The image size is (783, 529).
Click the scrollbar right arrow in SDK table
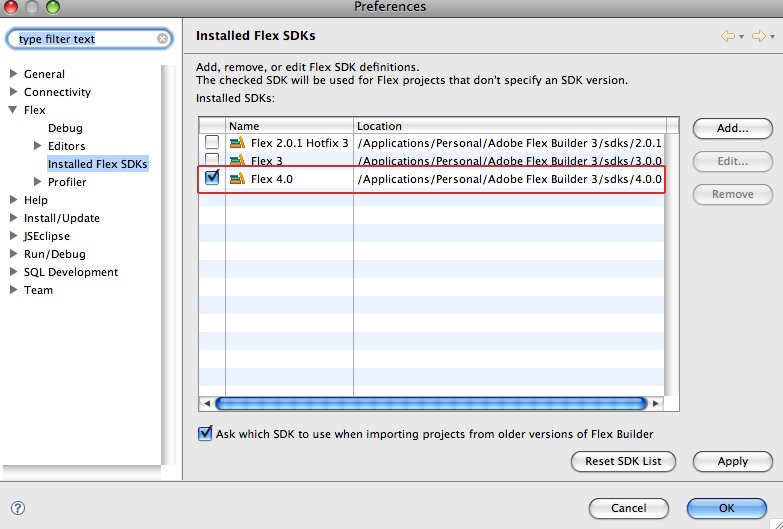pyautogui.click(x=656, y=403)
